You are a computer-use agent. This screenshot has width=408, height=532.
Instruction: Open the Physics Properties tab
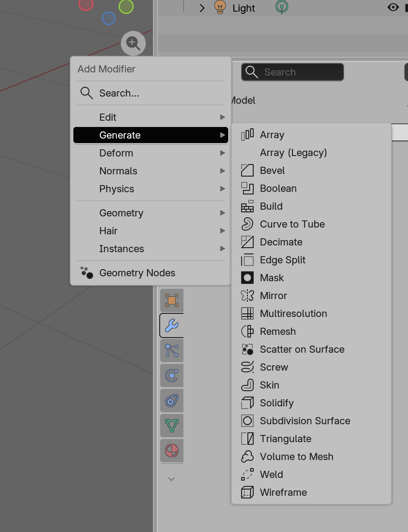tap(171, 376)
